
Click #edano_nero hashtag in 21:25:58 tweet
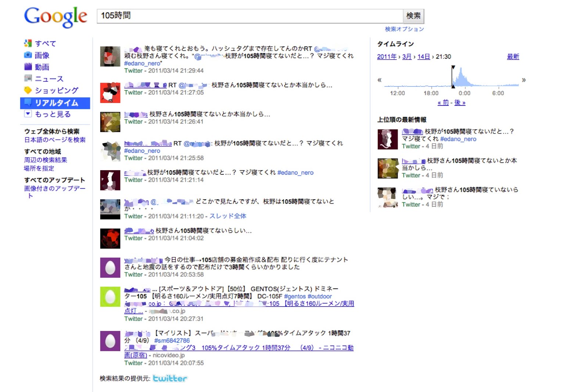point(142,151)
